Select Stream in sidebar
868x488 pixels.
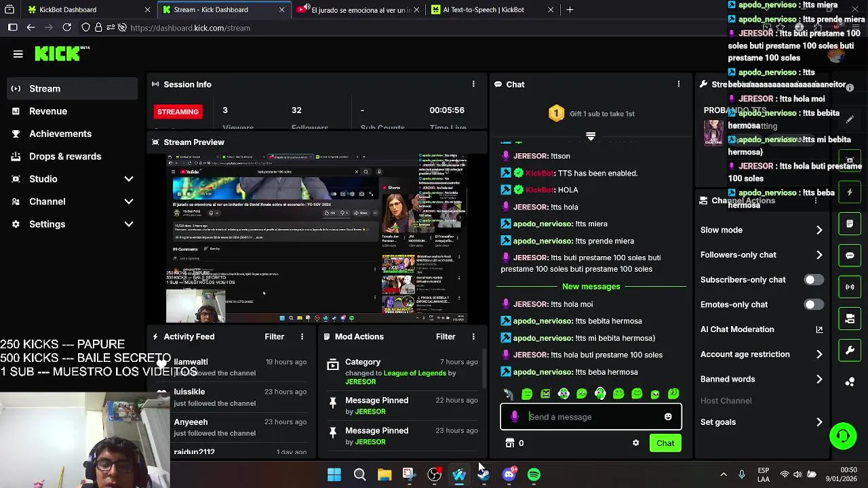click(x=73, y=89)
